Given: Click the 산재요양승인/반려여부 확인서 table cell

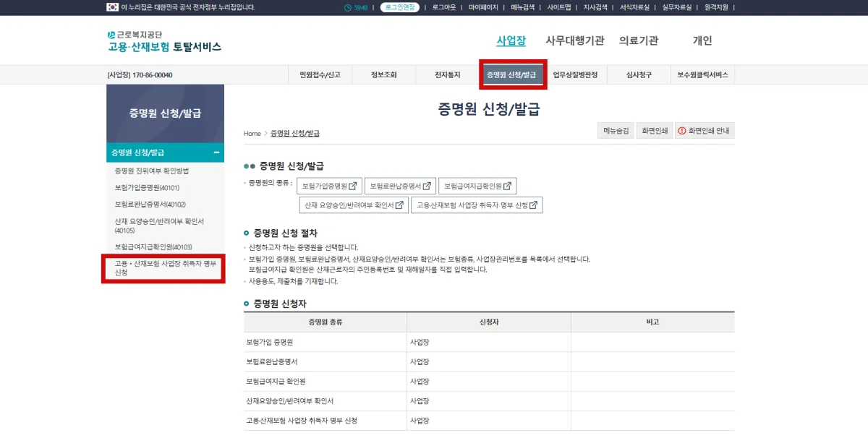Looking at the screenshot, I should [325, 400].
